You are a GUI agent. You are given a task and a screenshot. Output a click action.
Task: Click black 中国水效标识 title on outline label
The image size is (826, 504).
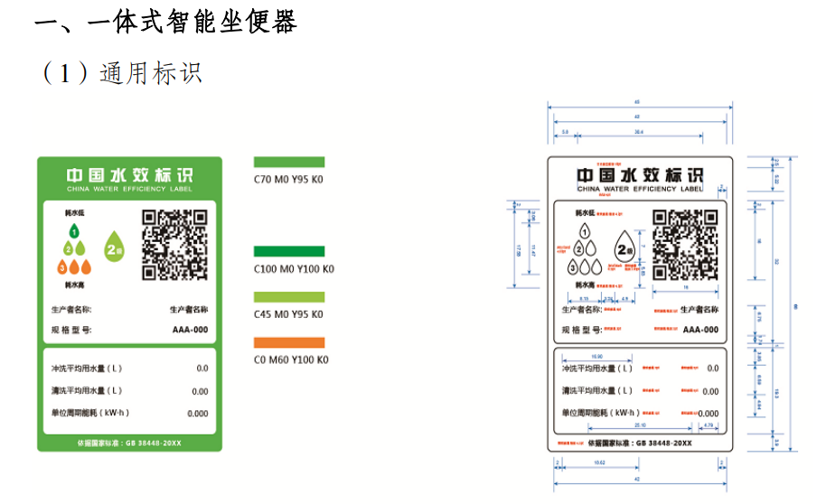[x=640, y=175]
